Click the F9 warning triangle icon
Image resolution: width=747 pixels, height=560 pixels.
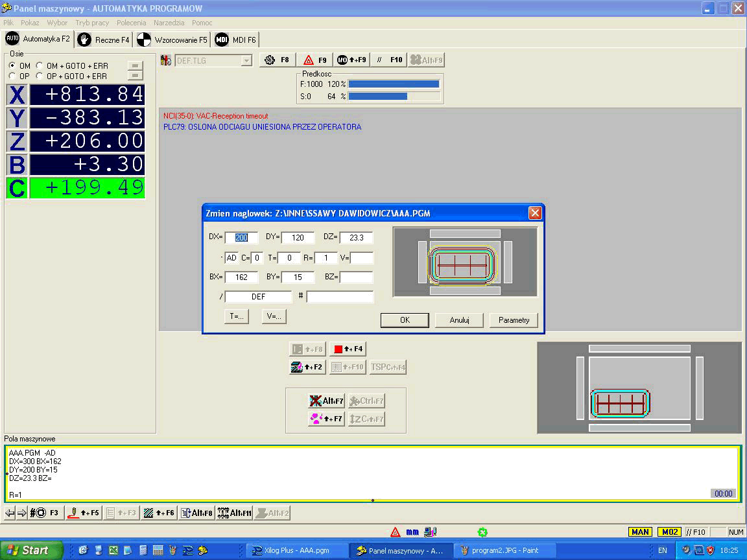(x=314, y=60)
